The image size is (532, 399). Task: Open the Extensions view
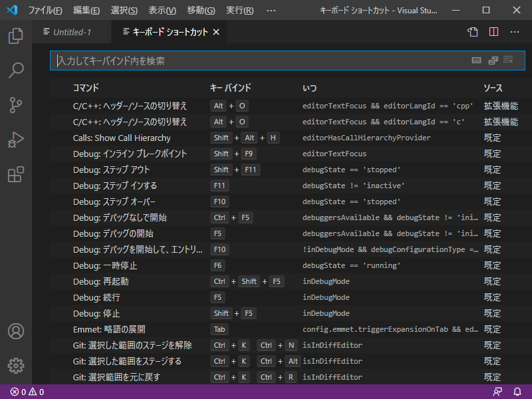(x=16, y=174)
